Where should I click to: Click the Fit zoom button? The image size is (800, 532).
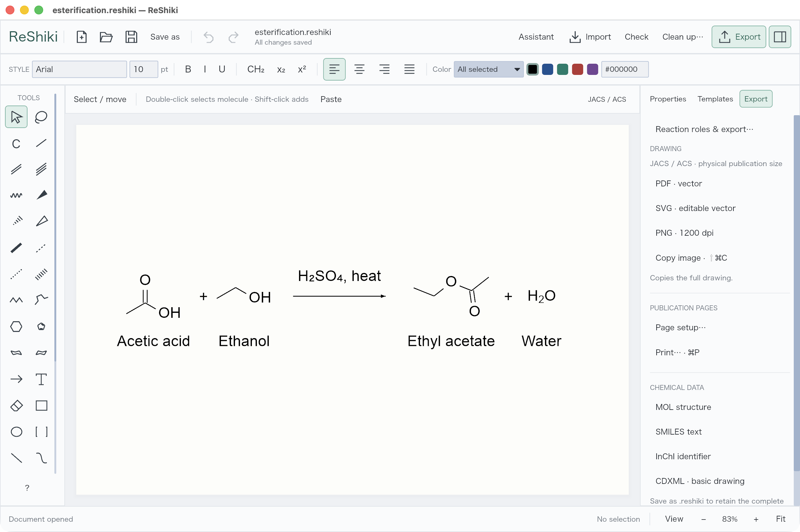click(x=780, y=519)
